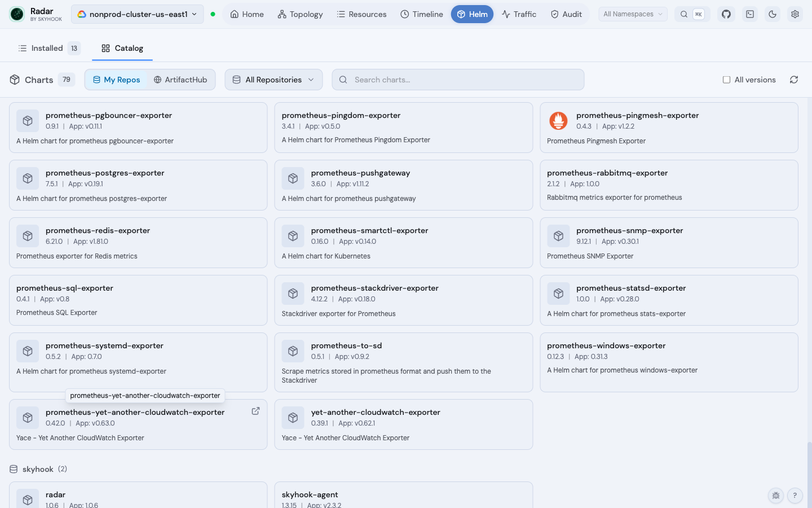Click the Radar logo icon
This screenshot has height=508, width=812.
click(x=17, y=14)
